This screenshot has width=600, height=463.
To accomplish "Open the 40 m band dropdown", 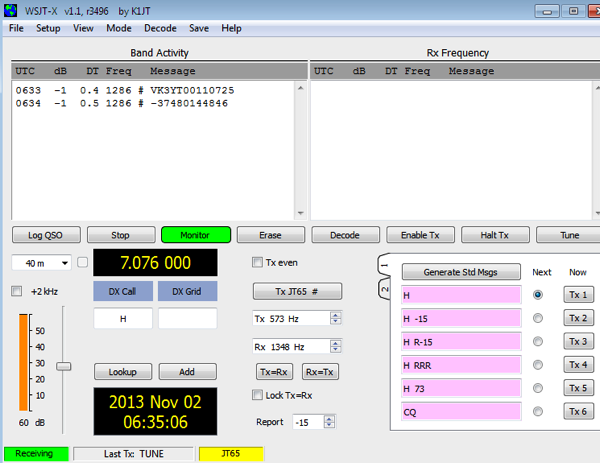I will point(41,263).
